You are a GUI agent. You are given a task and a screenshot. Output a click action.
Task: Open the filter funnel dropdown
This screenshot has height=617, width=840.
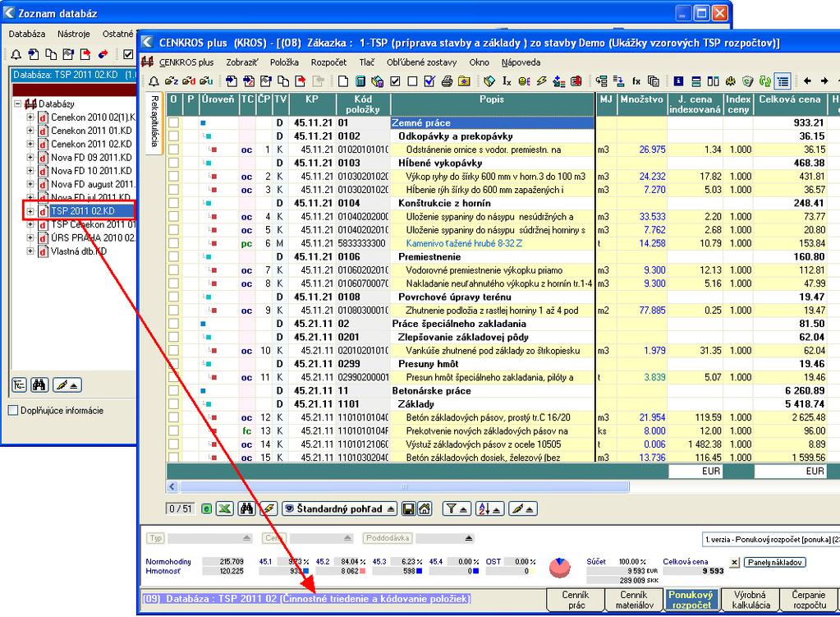pos(457,509)
